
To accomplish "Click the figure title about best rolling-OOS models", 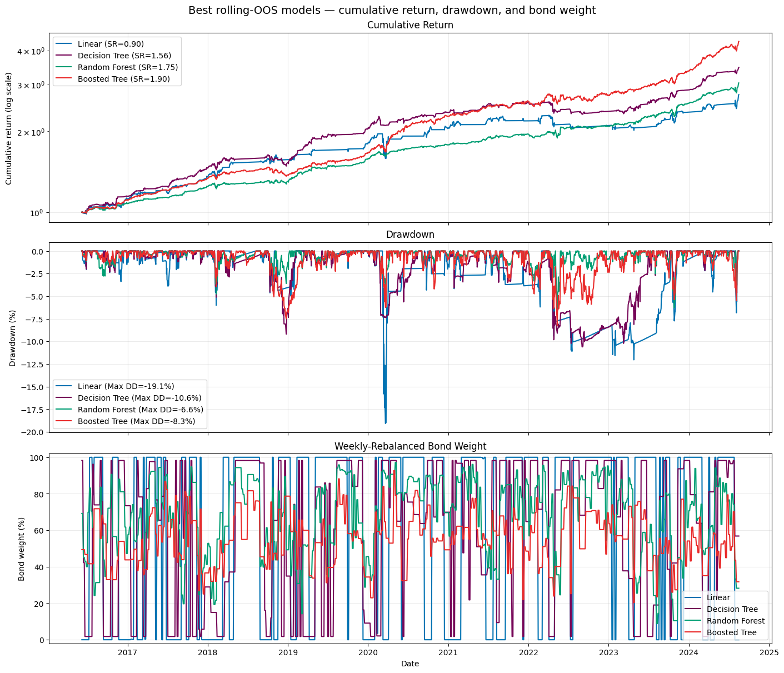I will coord(392,11).
